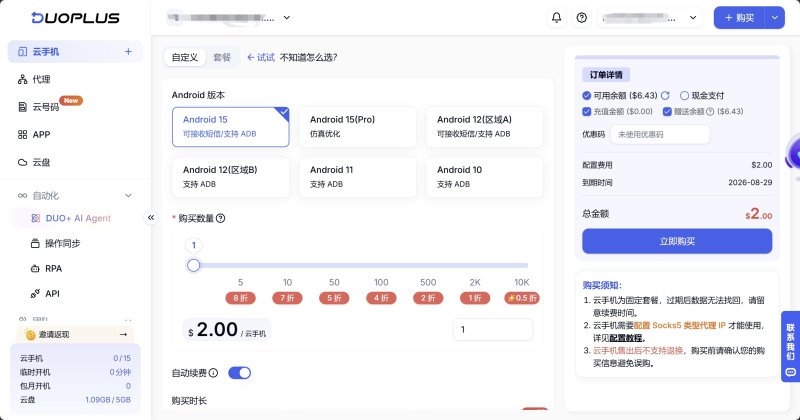Click the quantity slider handle
800x420 pixels.
[x=193, y=265]
